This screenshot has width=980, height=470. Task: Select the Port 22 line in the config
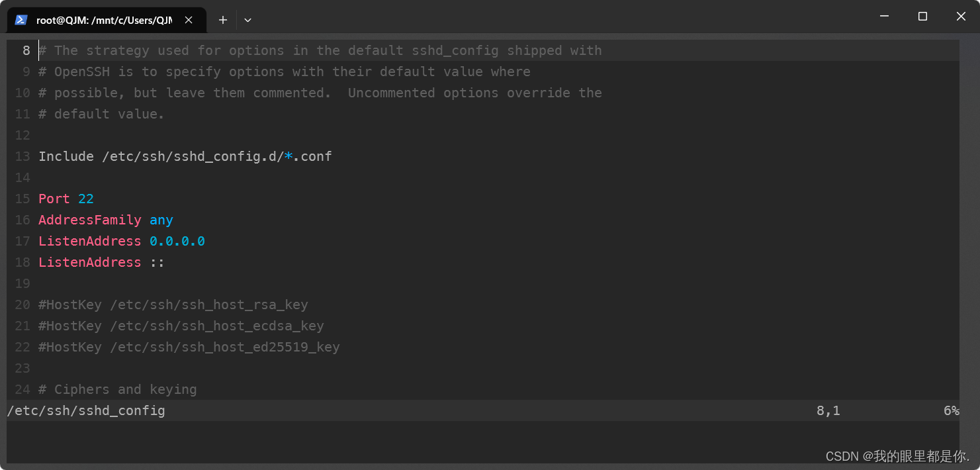[66, 199]
